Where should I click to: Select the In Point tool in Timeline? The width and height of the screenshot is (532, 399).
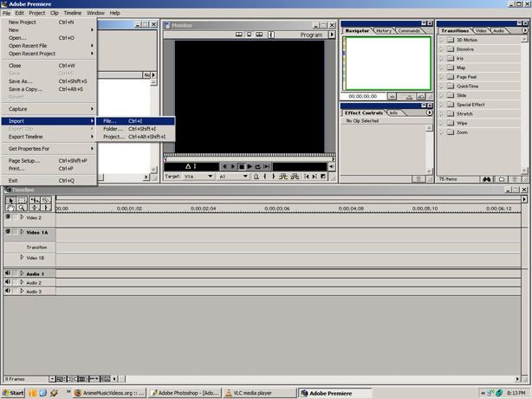pyautogui.click(x=46, y=208)
